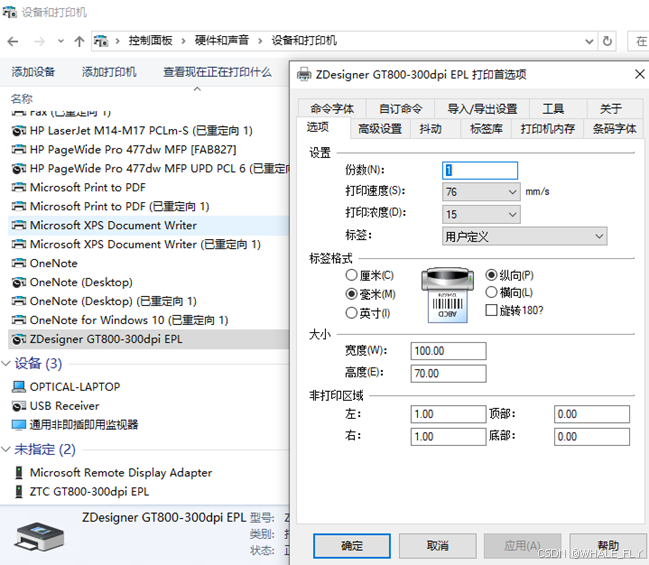Click 查看现在正在打印什么
649x565 pixels.
click(x=217, y=72)
